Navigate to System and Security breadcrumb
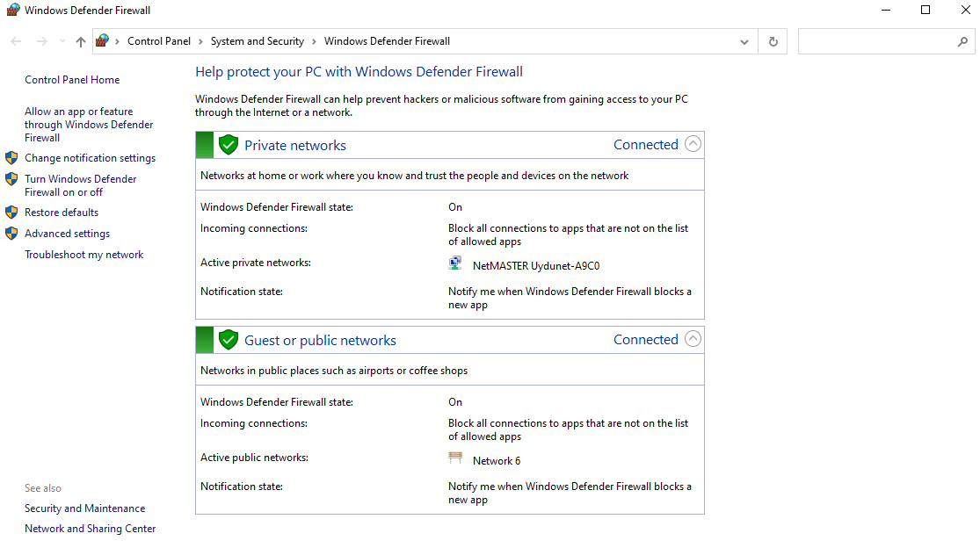980x548 pixels. click(258, 40)
